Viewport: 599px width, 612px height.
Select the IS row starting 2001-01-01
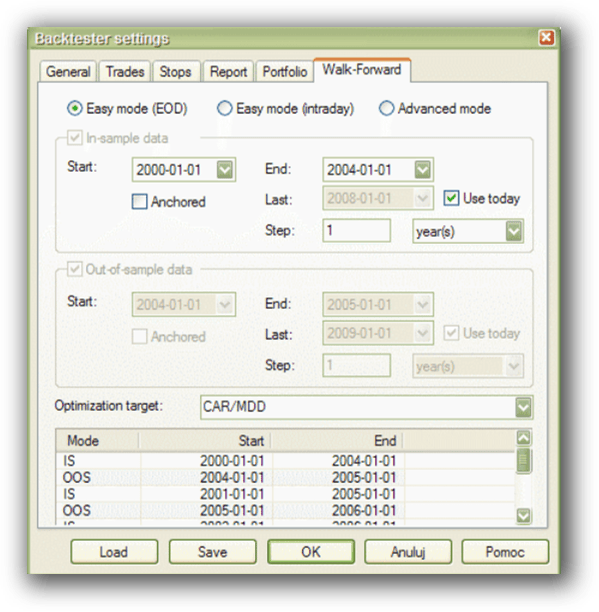click(x=286, y=494)
